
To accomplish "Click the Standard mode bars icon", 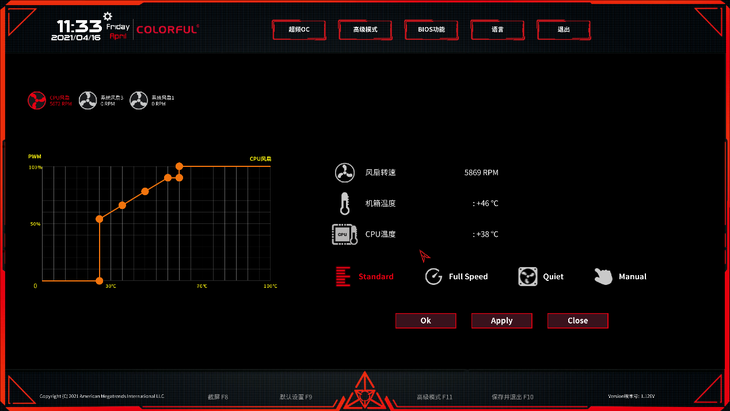I will pyautogui.click(x=343, y=276).
